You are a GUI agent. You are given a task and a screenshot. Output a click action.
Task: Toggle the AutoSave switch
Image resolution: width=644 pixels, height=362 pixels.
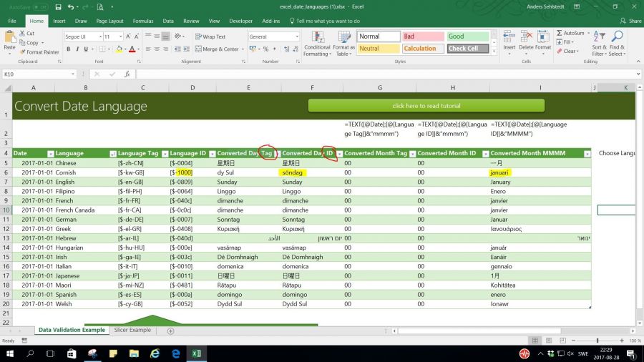click(x=40, y=7)
